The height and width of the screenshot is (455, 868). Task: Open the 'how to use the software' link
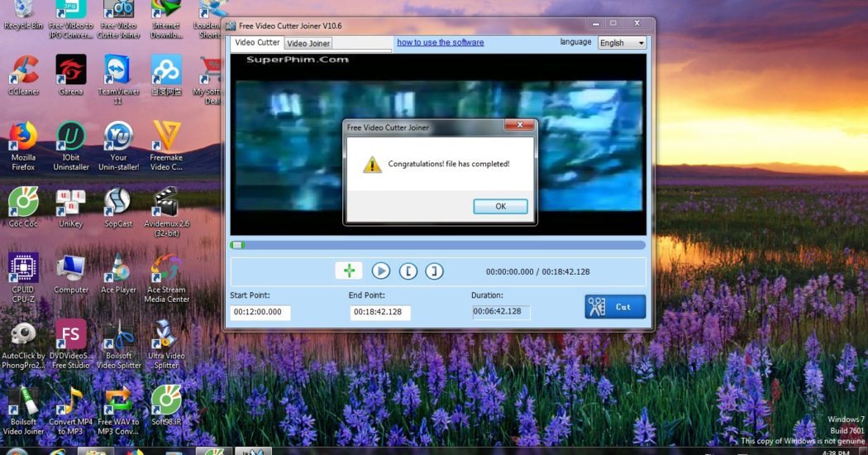point(440,42)
